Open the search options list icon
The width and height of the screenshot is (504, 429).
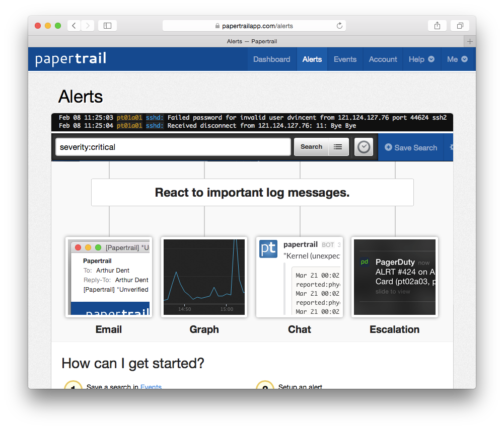[x=338, y=147]
